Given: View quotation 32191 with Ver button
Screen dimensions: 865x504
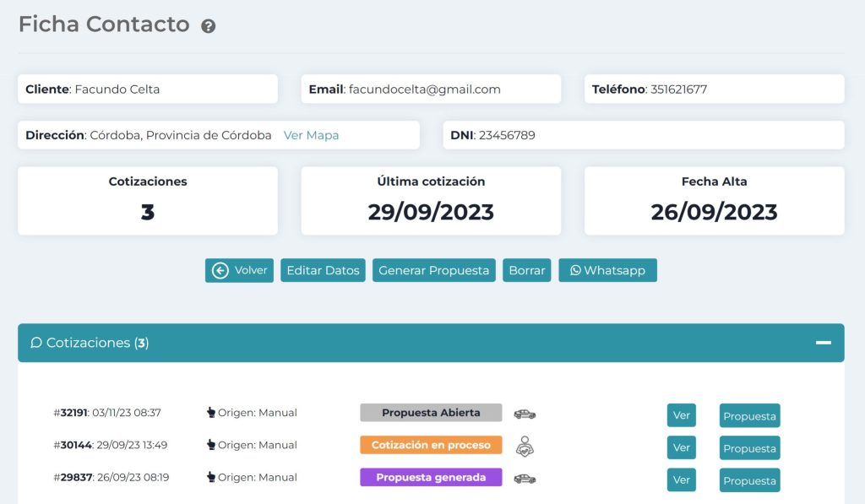Looking at the screenshot, I should [x=681, y=415].
